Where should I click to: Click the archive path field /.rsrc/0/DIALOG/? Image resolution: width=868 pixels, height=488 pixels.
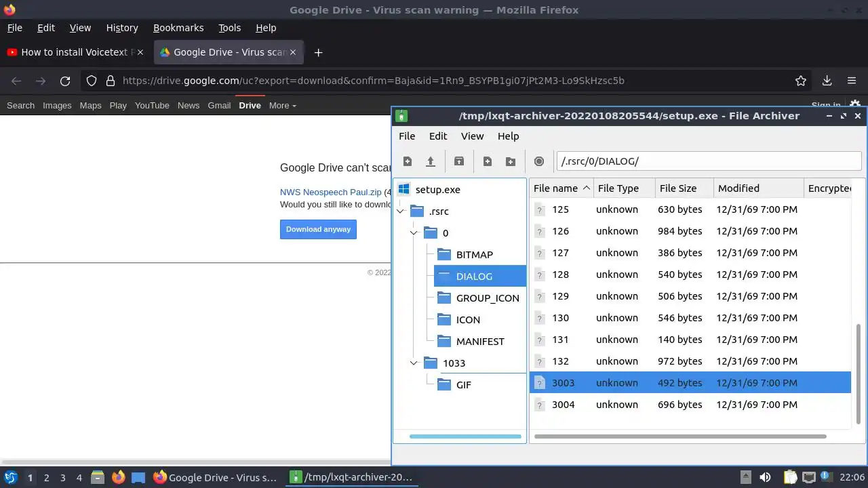(x=709, y=161)
